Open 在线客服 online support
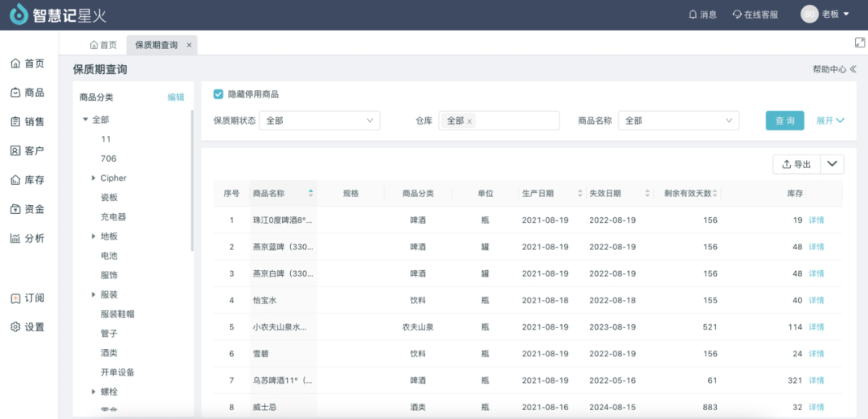Viewport: 868px width, 419px height. coord(755,14)
